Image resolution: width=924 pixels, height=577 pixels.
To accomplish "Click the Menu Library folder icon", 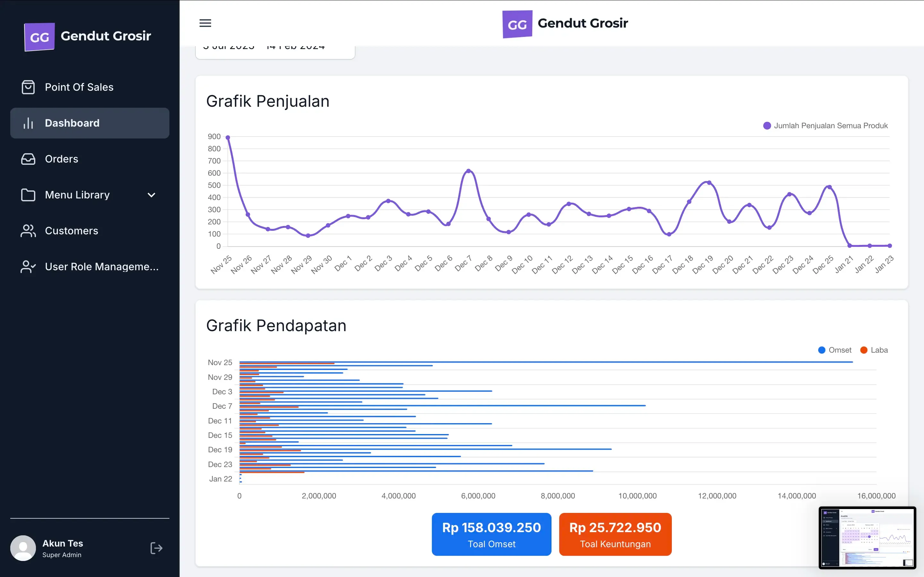I will coord(28,195).
